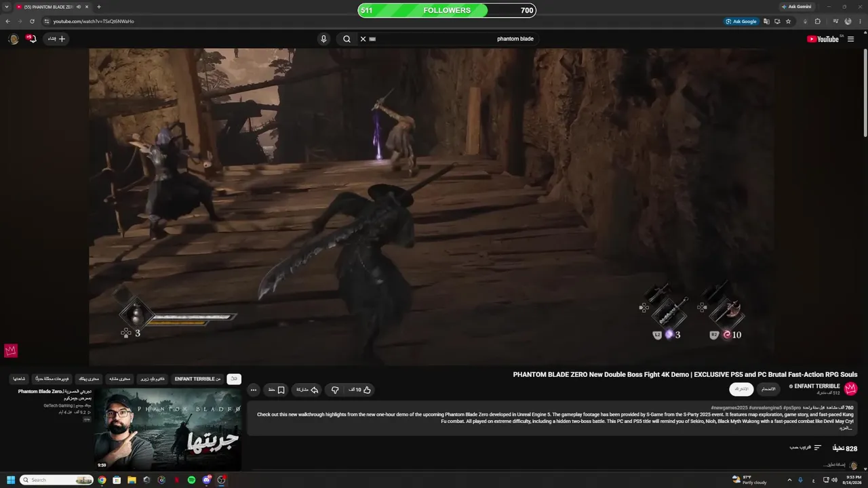Click the red crown overlay icon left of the video

pos(10,350)
